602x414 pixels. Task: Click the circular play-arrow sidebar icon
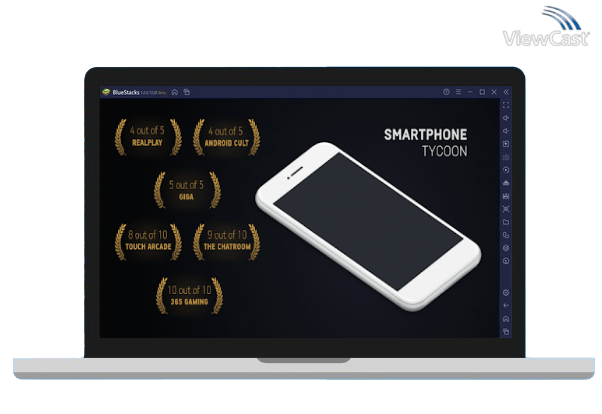[x=506, y=170]
